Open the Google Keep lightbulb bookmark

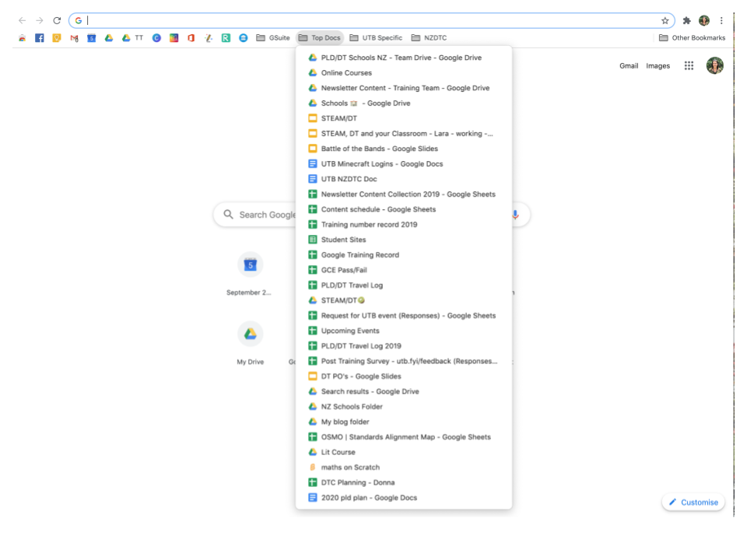point(57,38)
